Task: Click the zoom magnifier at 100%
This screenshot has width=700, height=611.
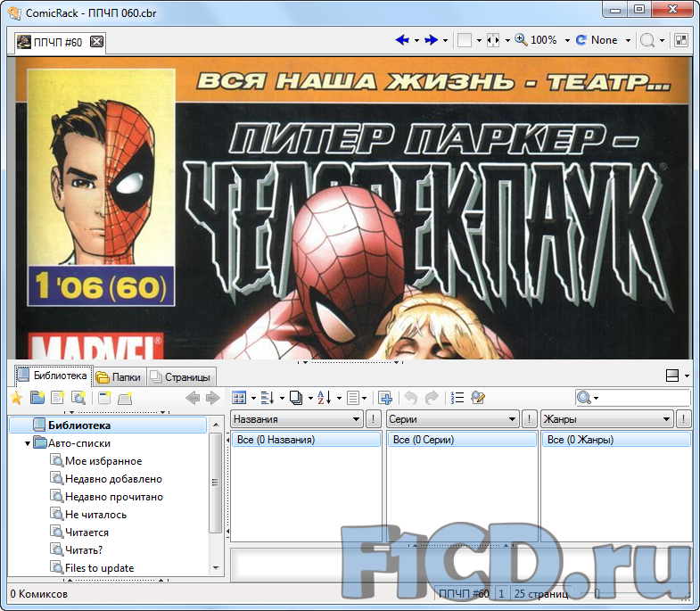Action: tap(521, 40)
